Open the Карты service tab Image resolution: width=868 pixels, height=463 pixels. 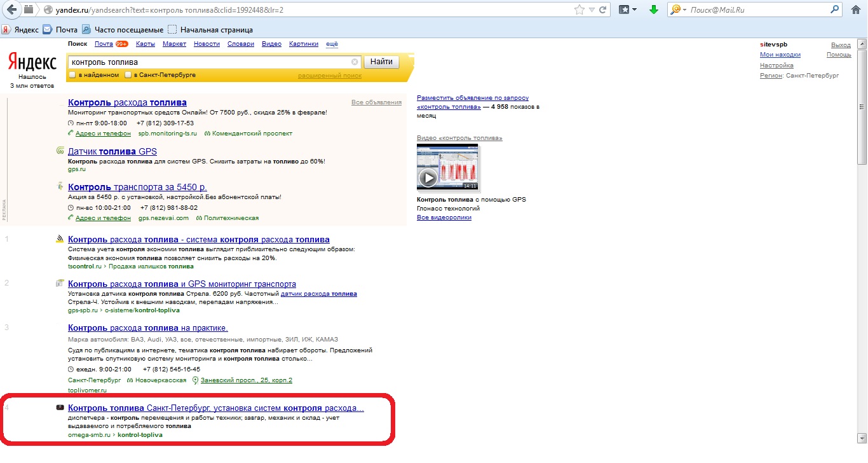pyautogui.click(x=146, y=44)
